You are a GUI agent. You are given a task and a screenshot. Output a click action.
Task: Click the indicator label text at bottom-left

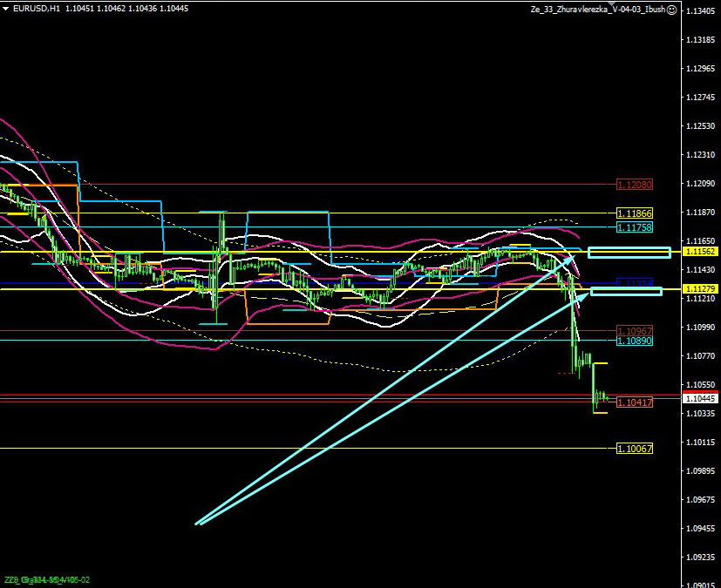coord(47,579)
